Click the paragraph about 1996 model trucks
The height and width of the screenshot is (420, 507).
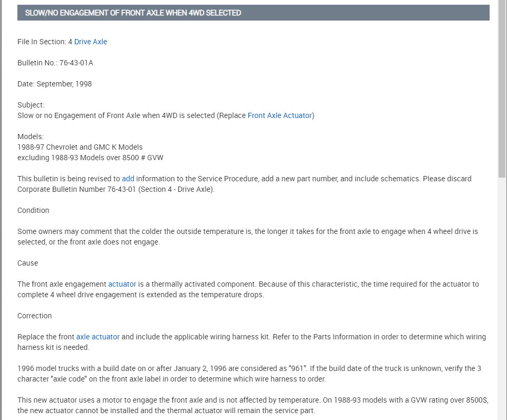pyautogui.click(x=249, y=374)
